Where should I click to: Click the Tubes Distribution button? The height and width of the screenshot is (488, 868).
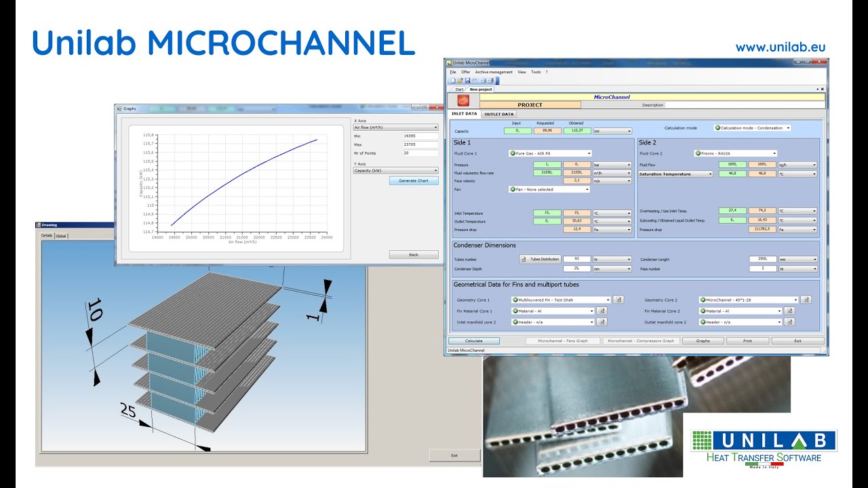click(540, 259)
